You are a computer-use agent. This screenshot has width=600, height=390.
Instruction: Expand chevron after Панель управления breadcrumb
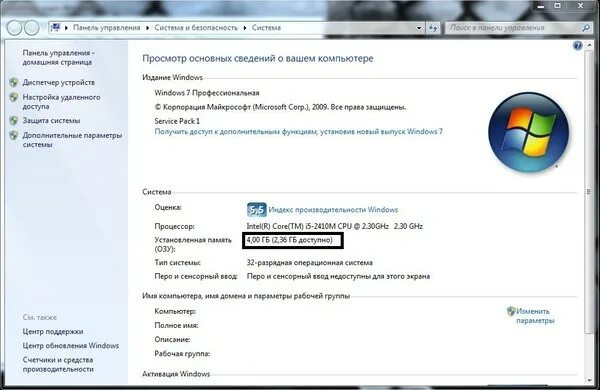click(x=148, y=28)
